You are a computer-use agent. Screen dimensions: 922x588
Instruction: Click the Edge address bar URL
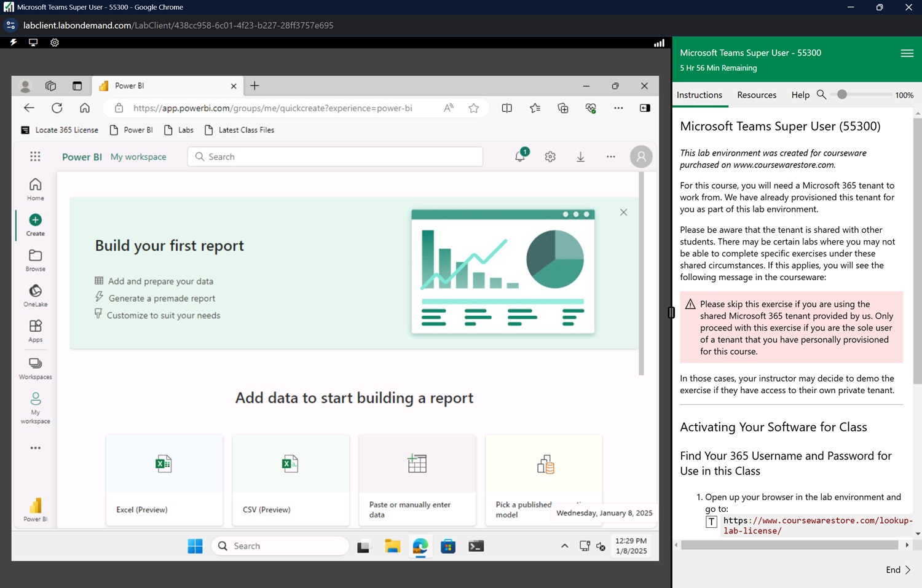[272, 108]
